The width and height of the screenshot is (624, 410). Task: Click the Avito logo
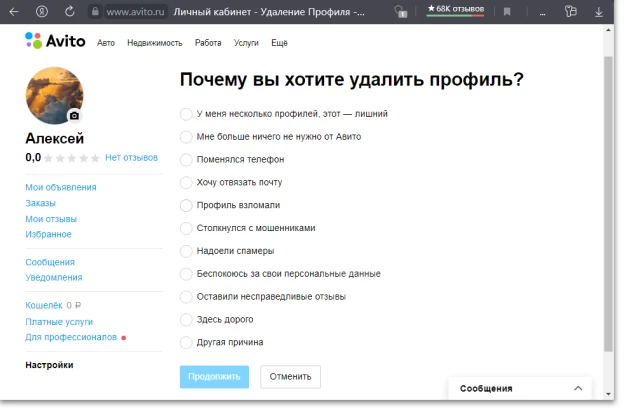(55, 41)
